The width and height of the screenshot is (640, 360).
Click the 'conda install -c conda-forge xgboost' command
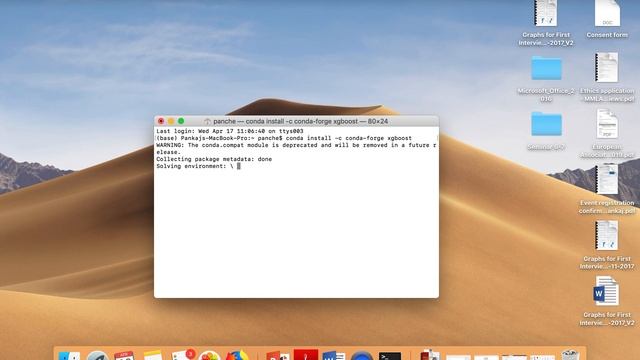349,138
